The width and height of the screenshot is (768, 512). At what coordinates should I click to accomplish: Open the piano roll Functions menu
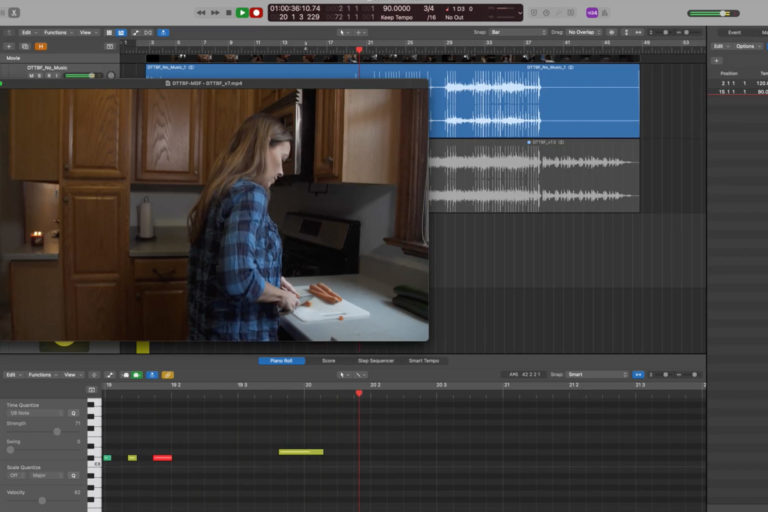[42, 375]
